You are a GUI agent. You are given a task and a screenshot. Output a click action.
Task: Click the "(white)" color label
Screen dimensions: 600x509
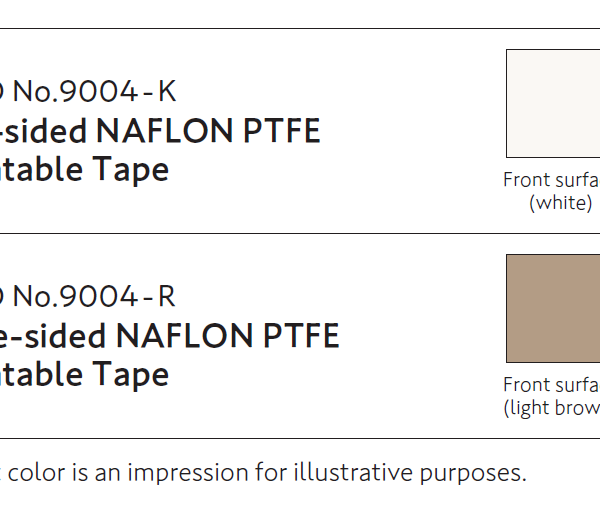(560, 203)
